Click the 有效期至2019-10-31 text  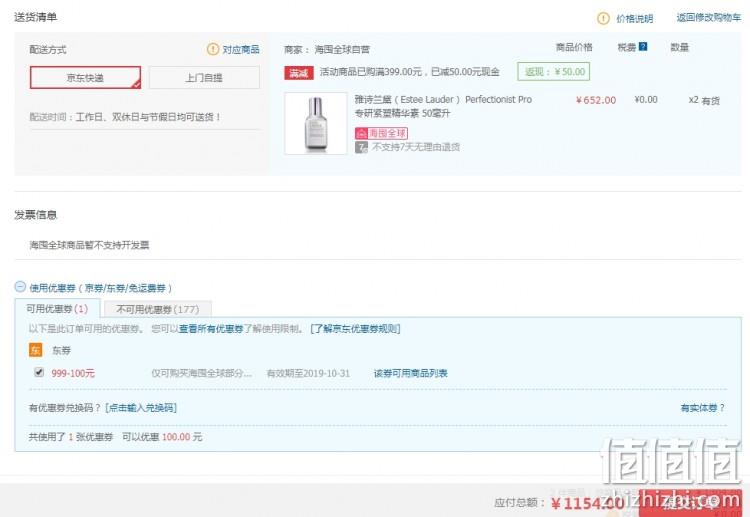tap(309, 373)
